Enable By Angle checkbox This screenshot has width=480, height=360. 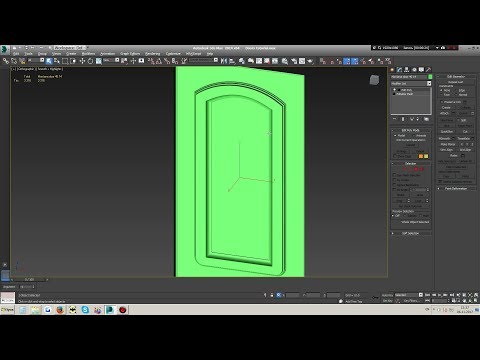[394, 189]
